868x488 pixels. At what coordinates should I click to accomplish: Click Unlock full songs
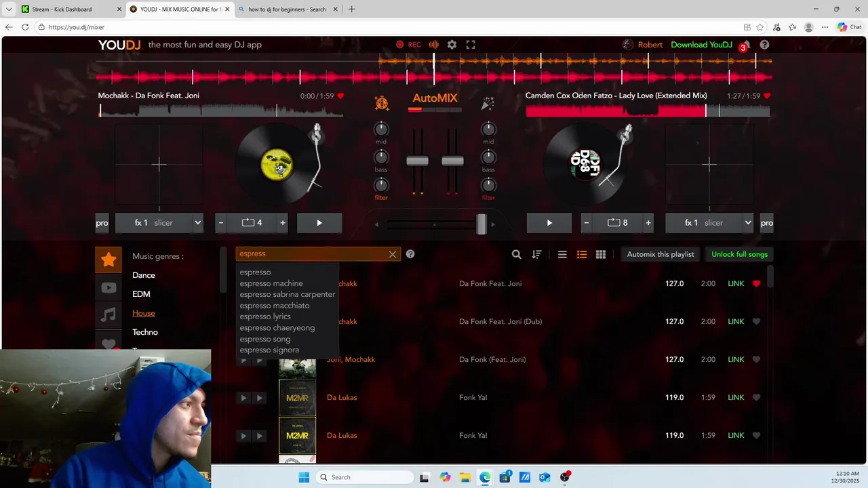tap(739, 254)
